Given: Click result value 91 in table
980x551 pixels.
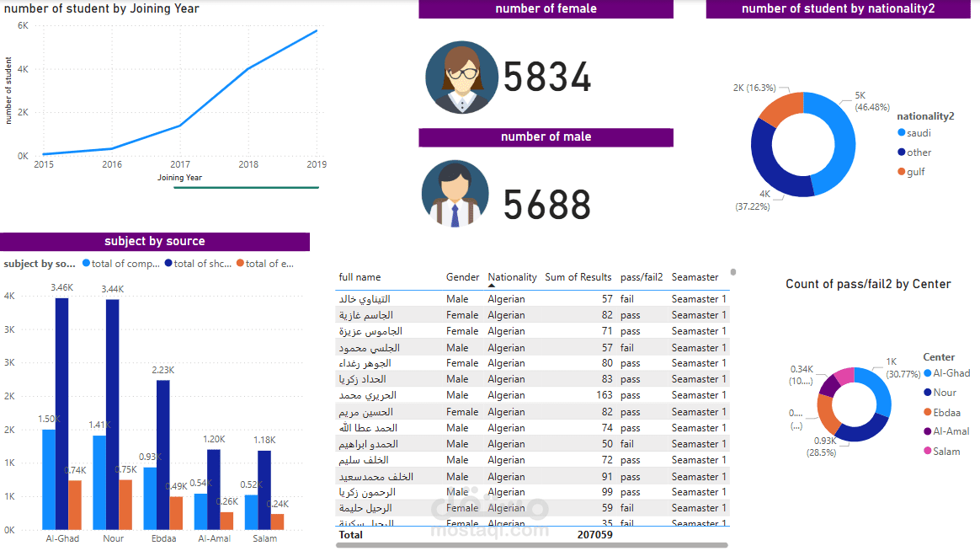Looking at the screenshot, I should click(x=607, y=477).
